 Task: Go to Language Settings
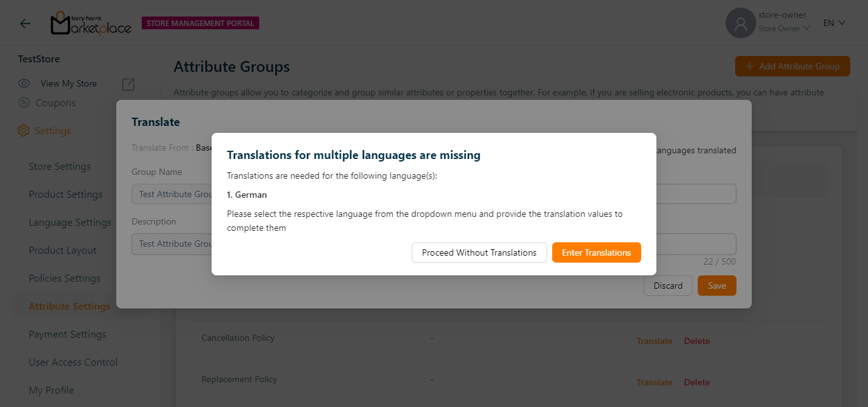pyautogui.click(x=70, y=223)
